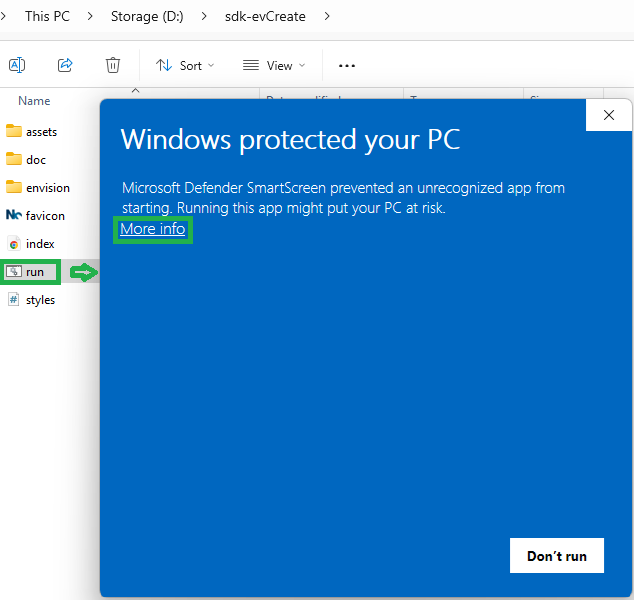This screenshot has width=634, height=600.
Task: Open the View dropdown menu
Action: (274, 65)
